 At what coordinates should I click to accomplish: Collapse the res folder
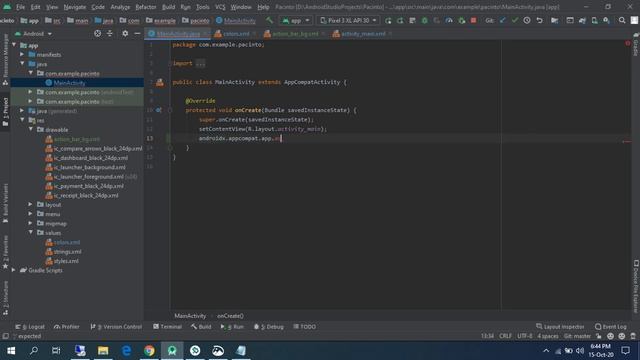pyautogui.click(x=22, y=120)
